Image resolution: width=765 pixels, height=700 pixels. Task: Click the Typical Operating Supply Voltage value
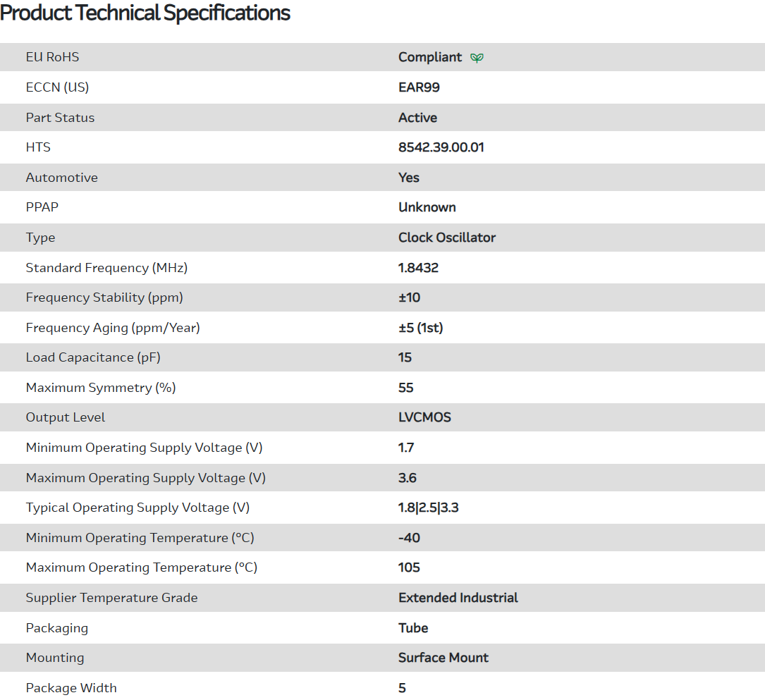pos(428,508)
